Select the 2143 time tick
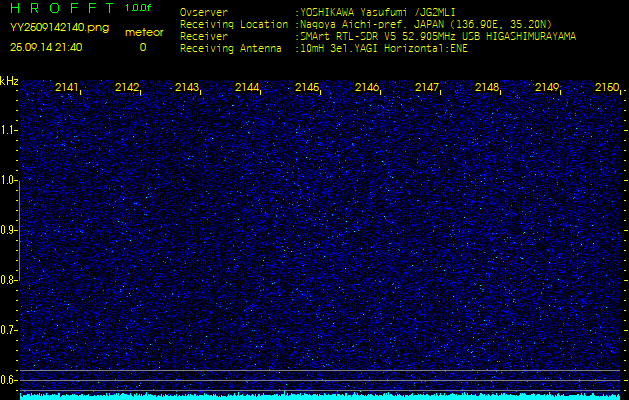 click(x=187, y=88)
